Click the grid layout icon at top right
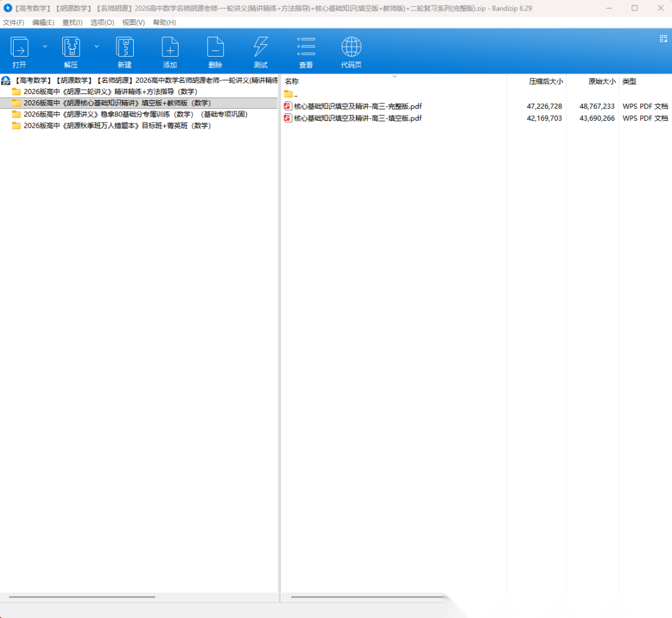The width and height of the screenshot is (672, 618). (663, 39)
